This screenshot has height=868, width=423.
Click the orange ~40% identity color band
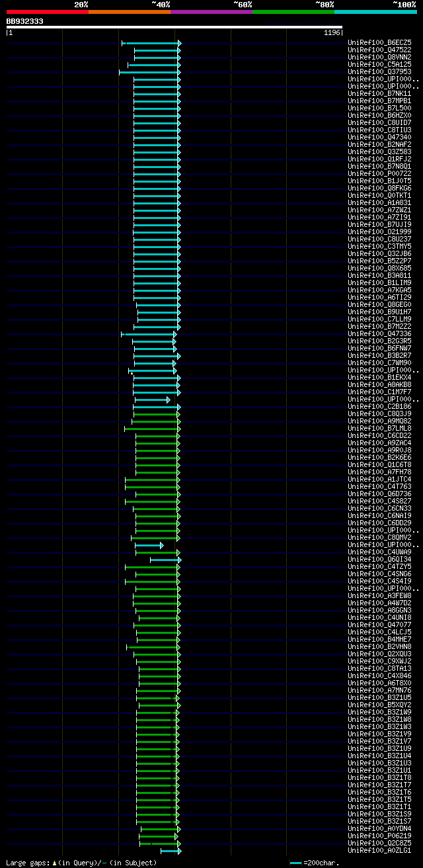[130, 12]
